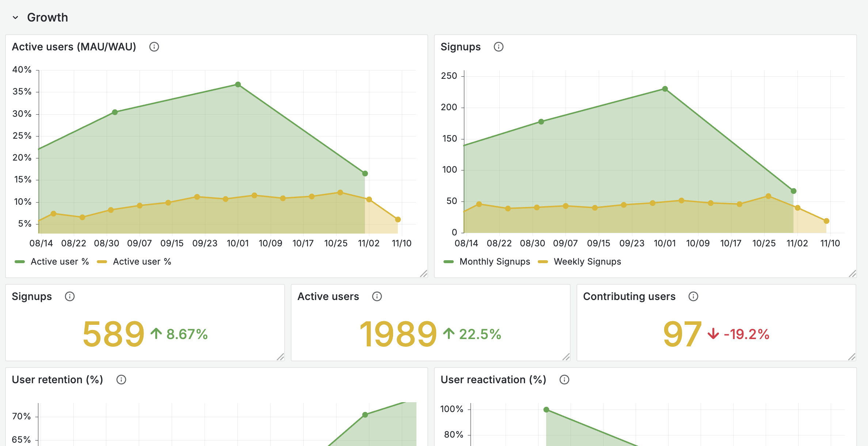The image size is (868, 446).
Task: Click the Signups chart panel title
Action: [461, 47]
